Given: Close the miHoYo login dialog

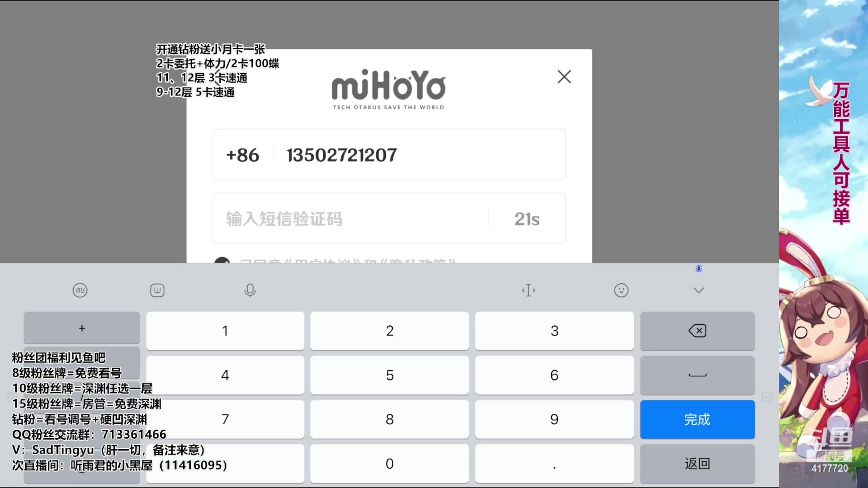Looking at the screenshot, I should (564, 77).
